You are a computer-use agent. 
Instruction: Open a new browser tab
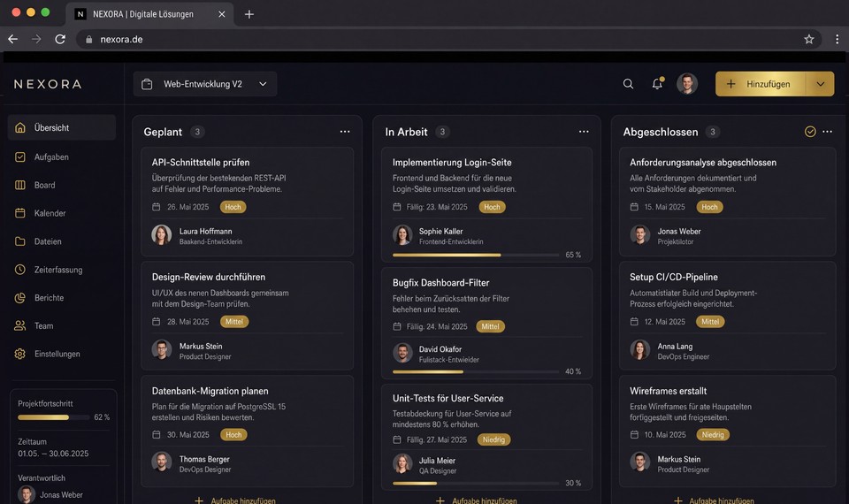pyautogui.click(x=249, y=14)
